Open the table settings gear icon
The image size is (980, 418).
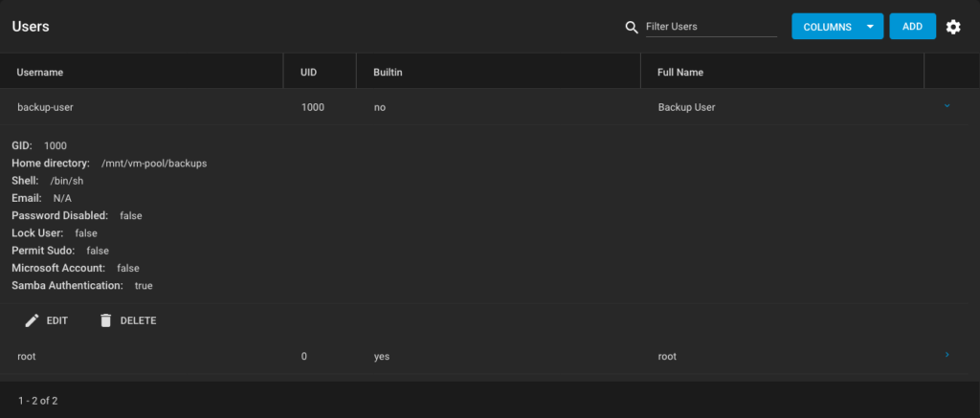coord(952,27)
